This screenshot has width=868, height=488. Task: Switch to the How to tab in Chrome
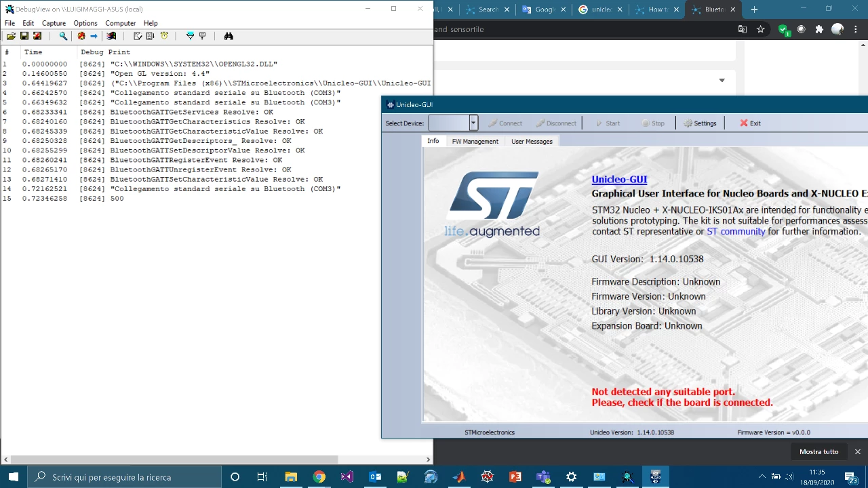tap(656, 9)
